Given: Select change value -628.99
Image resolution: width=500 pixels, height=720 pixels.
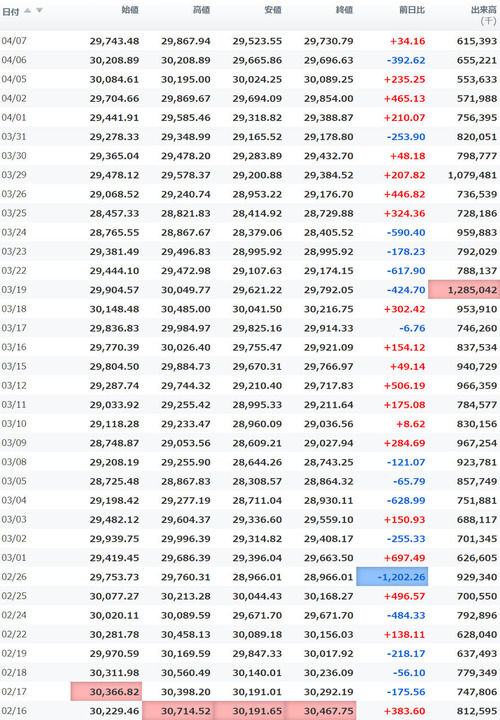Looking at the screenshot, I should click(405, 501).
